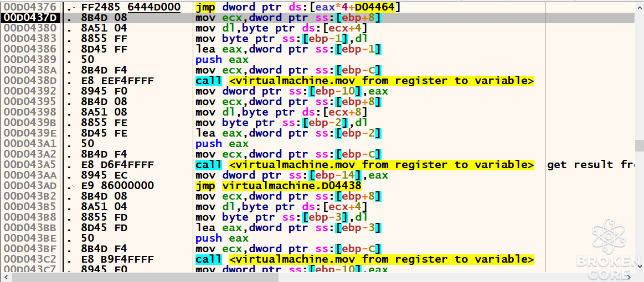Click opcode bytes 8945 EC
Viewport: 644px width, 282px height.
(x=104, y=175)
